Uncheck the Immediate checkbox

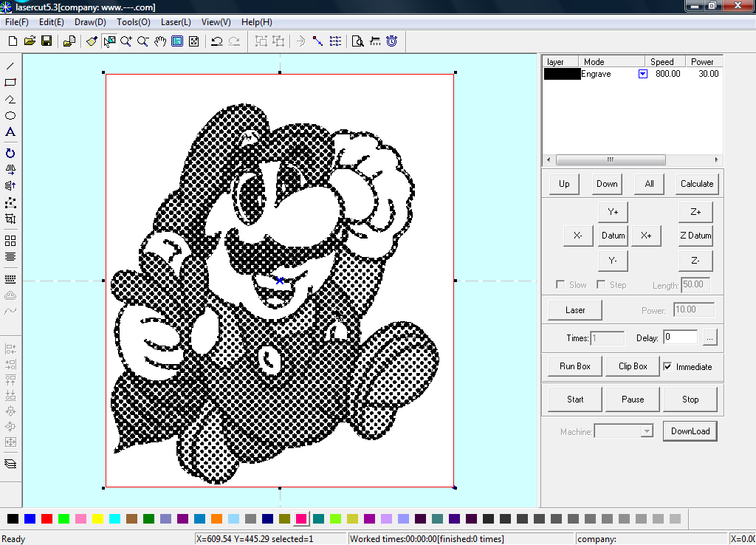pos(667,366)
